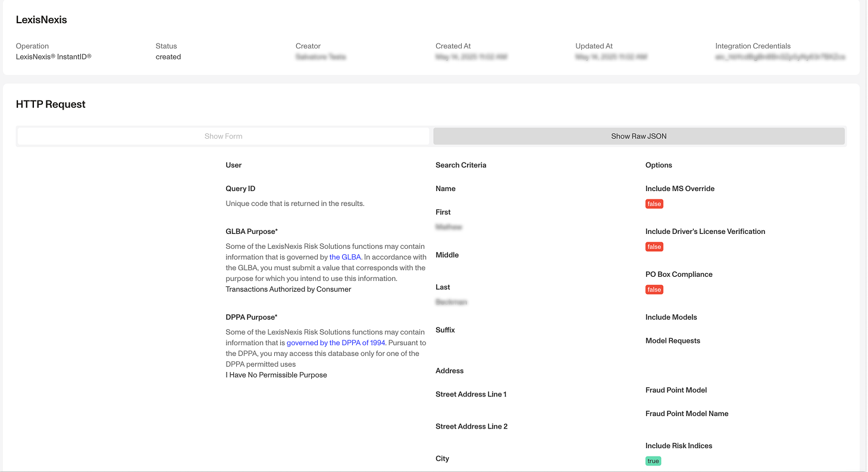Viewport: 868px width, 472px height.
Task: Click the Updated At label
Action: [594, 46]
